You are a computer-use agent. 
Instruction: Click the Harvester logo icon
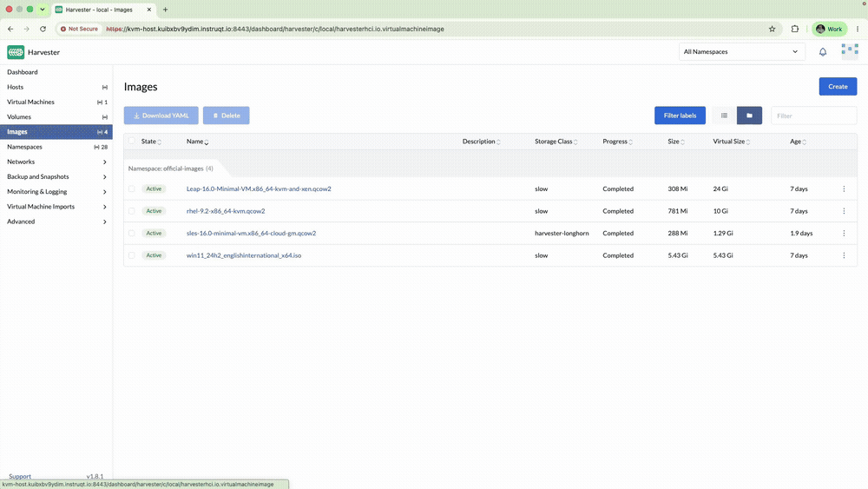(16, 52)
